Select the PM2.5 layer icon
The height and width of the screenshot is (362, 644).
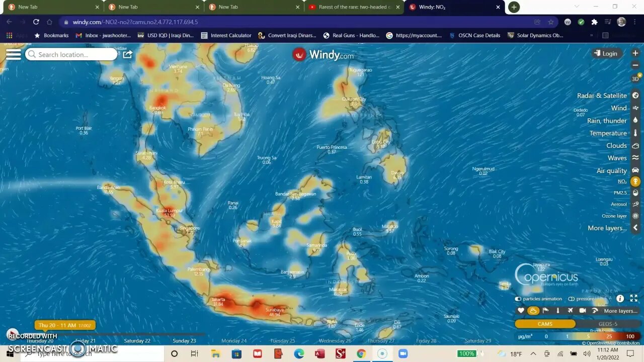click(x=635, y=193)
